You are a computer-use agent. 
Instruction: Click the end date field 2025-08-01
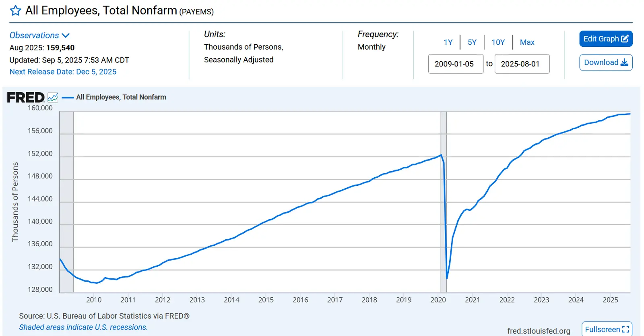point(522,64)
